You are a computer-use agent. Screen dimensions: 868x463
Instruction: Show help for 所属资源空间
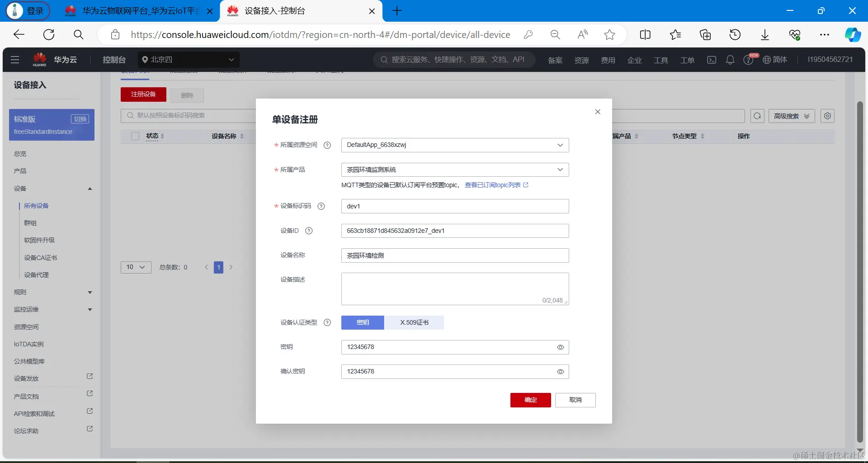327,145
